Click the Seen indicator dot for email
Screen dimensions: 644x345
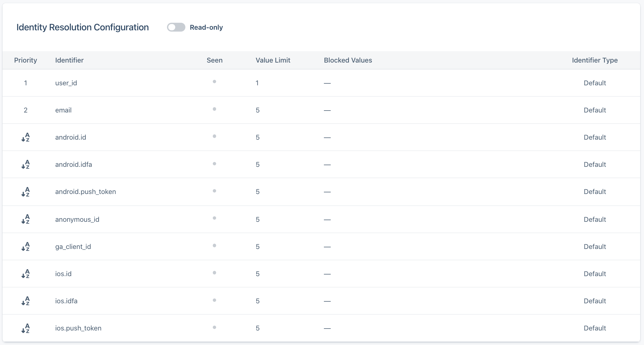(x=214, y=109)
